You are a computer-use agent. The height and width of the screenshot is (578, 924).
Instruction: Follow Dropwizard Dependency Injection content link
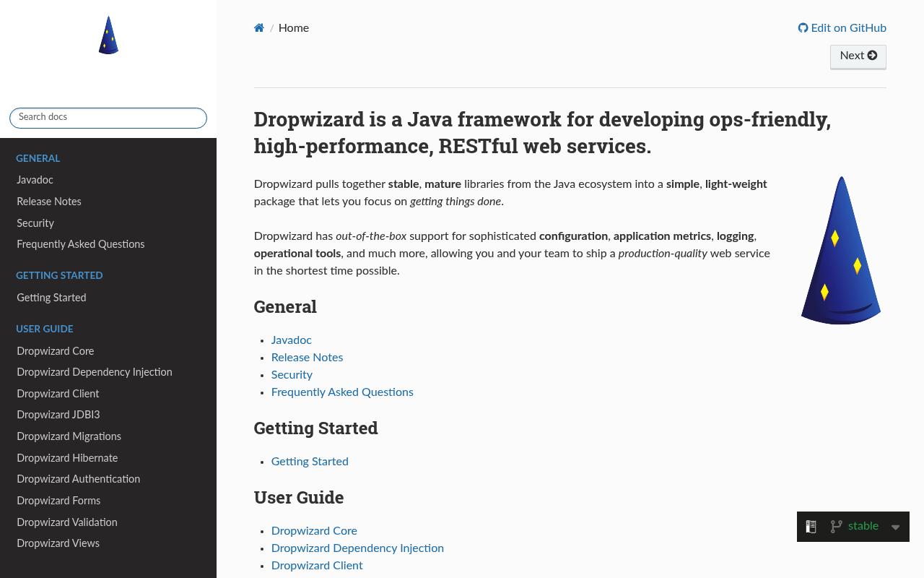pyautogui.click(x=357, y=548)
